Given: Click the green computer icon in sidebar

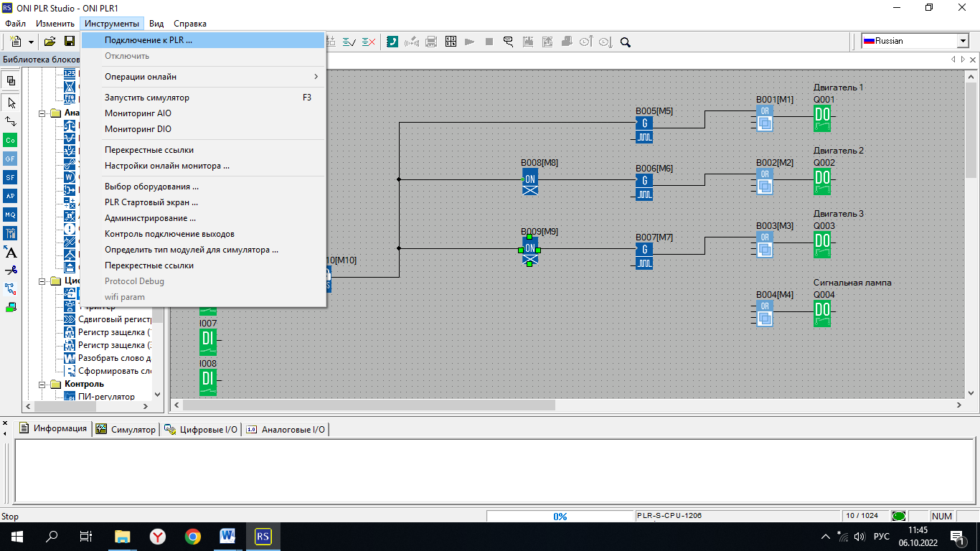Looking at the screenshot, I should click(x=11, y=308).
